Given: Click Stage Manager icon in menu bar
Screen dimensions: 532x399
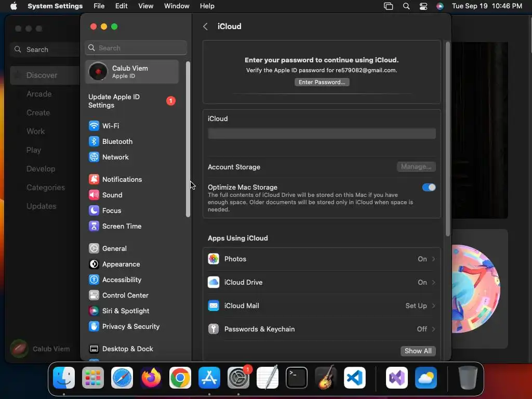Looking at the screenshot, I should [x=388, y=6].
